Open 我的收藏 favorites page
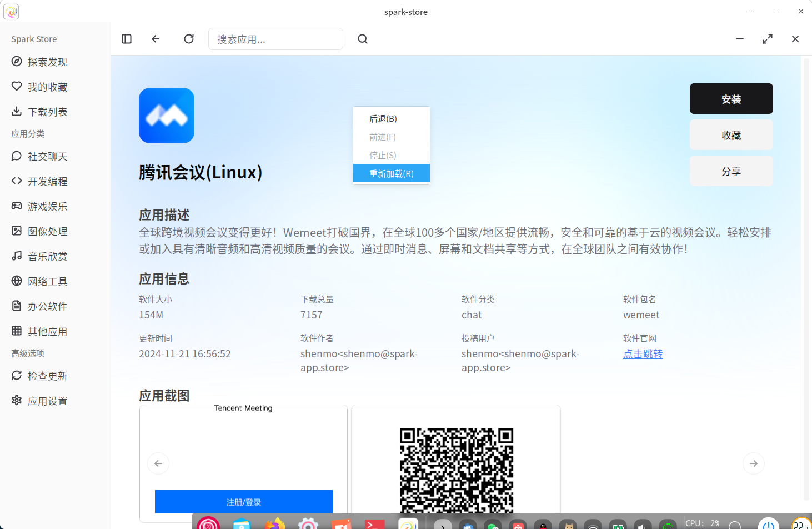The height and width of the screenshot is (529, 812). (x=47, y=87)
